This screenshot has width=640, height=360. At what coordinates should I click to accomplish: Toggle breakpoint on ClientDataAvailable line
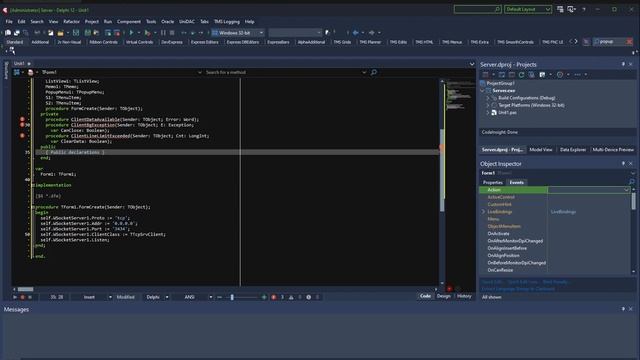tap(22, 119)
